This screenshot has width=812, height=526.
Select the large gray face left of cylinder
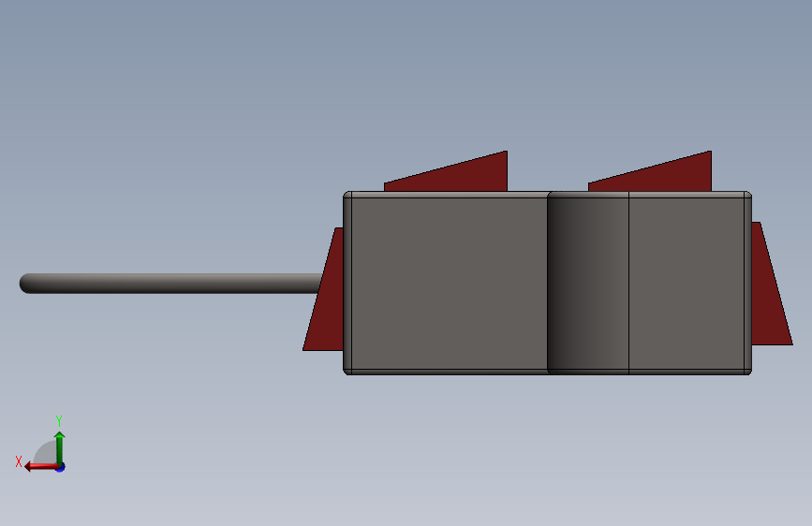pyautogui.click(x=449, y=283)
